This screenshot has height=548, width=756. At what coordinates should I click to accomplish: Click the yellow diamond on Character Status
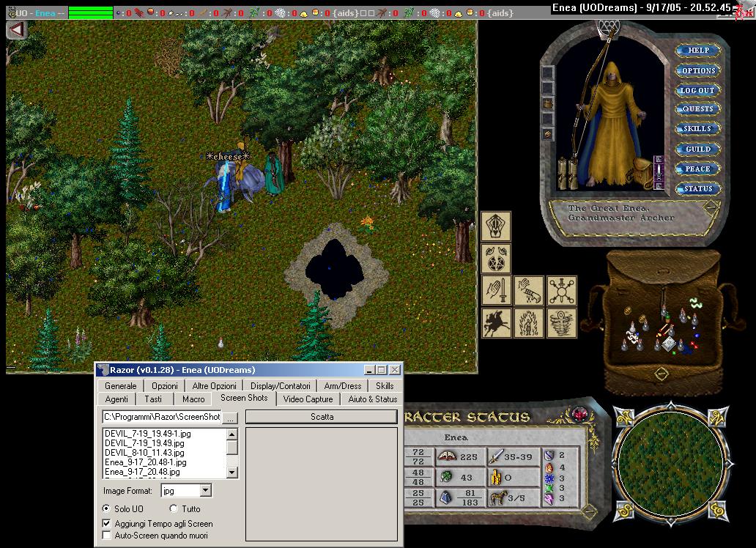588,511
